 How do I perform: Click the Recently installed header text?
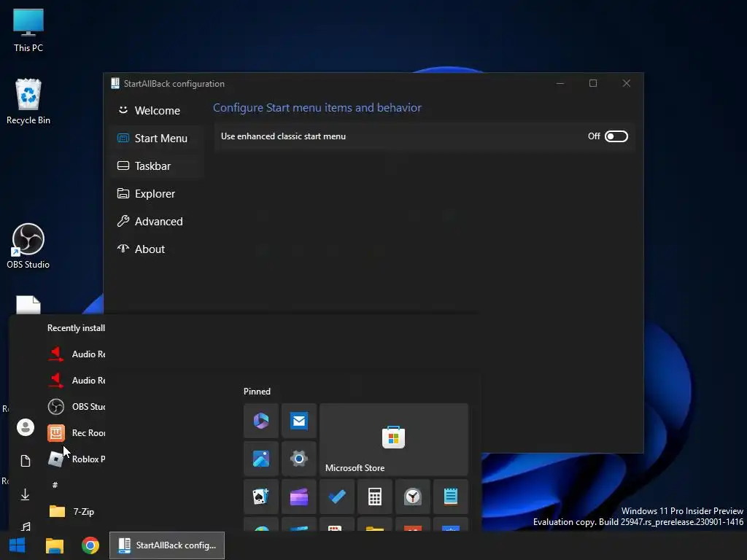(x=76, y=328)
